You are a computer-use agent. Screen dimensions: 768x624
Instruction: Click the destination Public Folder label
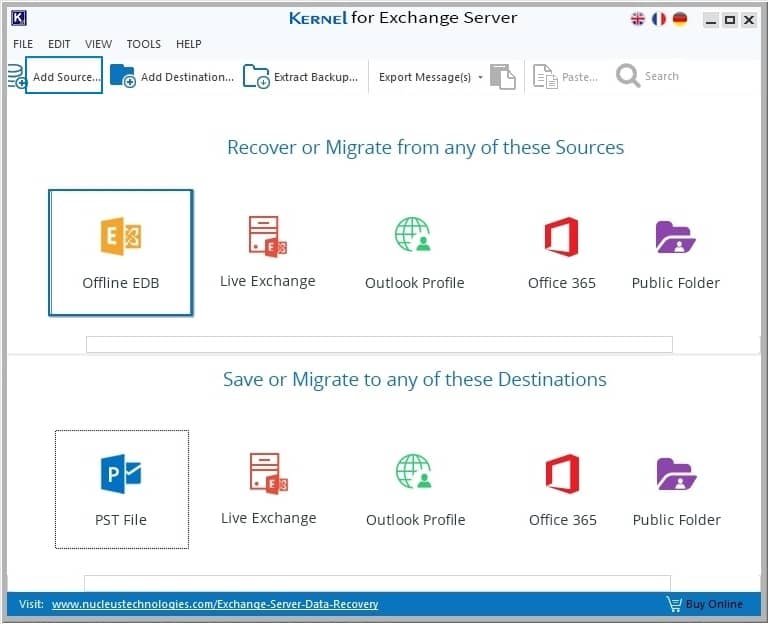coord(677,520)
